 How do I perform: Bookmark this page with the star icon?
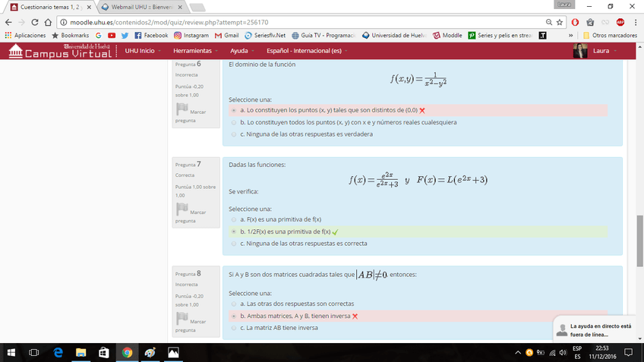pyautogui.click(x=560, y=22)
